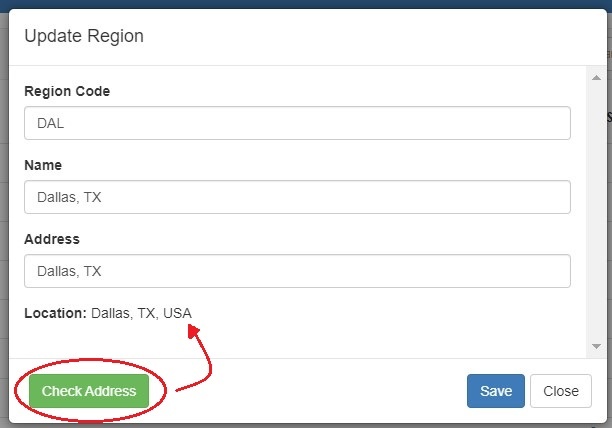Click the Dallas, TX, USA location result
The image size is (612, 428).
pyautogui.click(x=141, y=313)
